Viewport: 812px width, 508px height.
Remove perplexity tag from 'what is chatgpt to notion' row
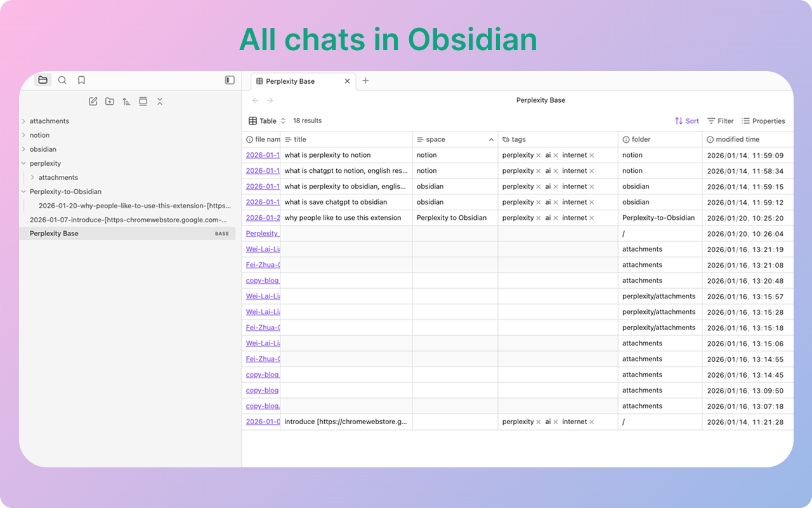click(539, 171)
